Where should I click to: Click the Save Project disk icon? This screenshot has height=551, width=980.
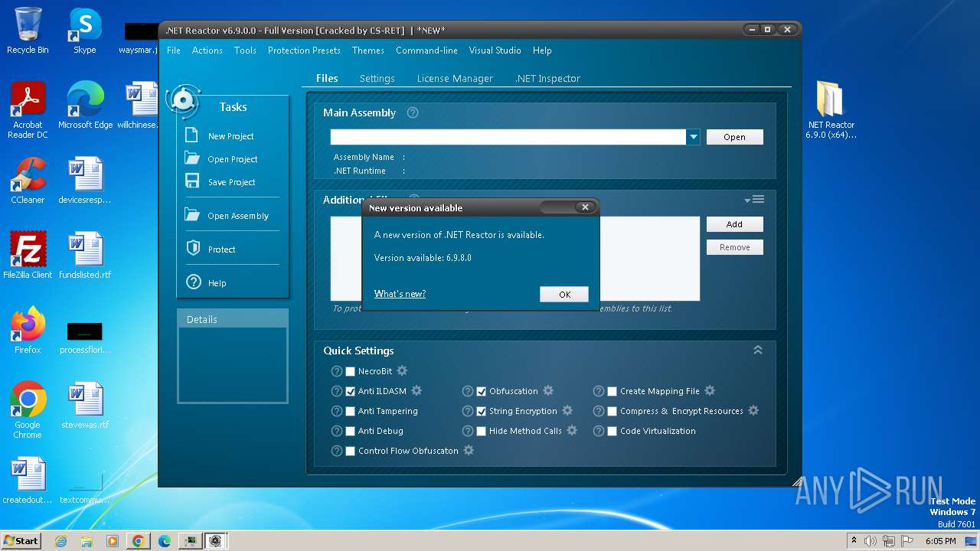[192, 181]
